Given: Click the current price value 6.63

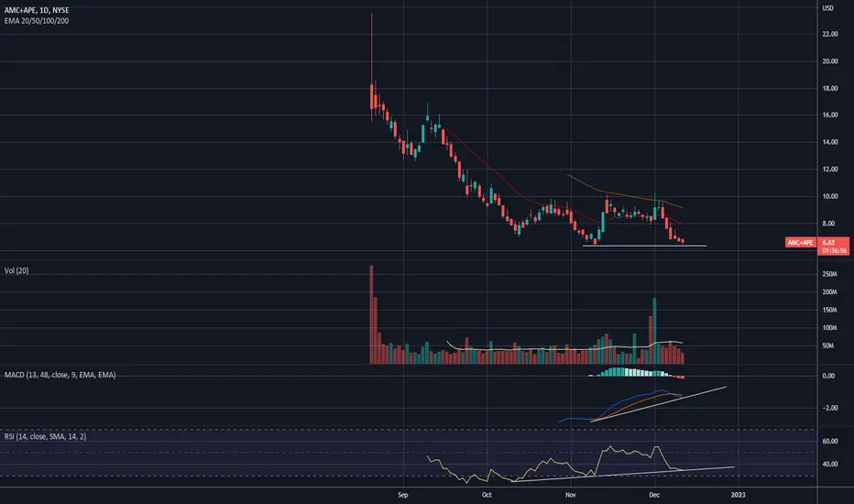Looking at the screenshot, I should click(828, 243).
